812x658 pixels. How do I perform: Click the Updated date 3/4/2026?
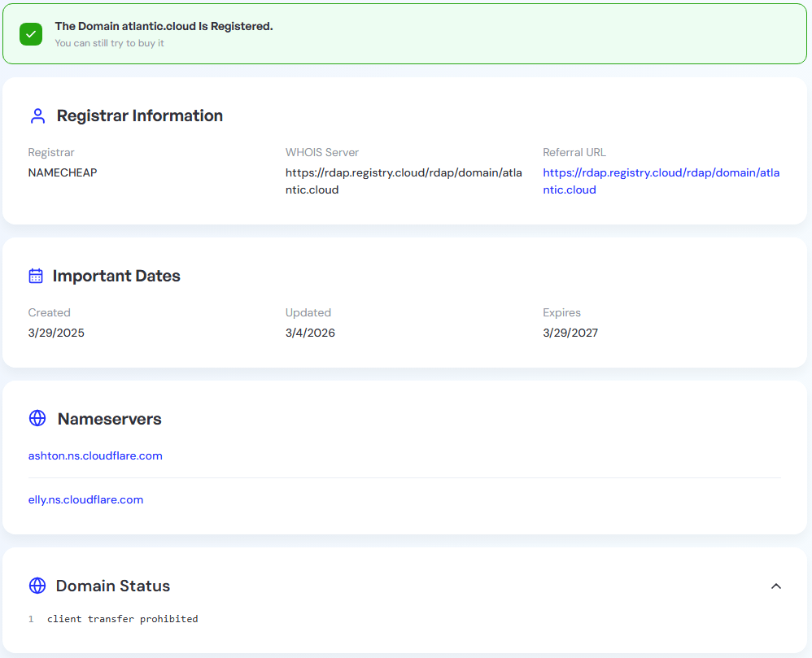(310, 333)
